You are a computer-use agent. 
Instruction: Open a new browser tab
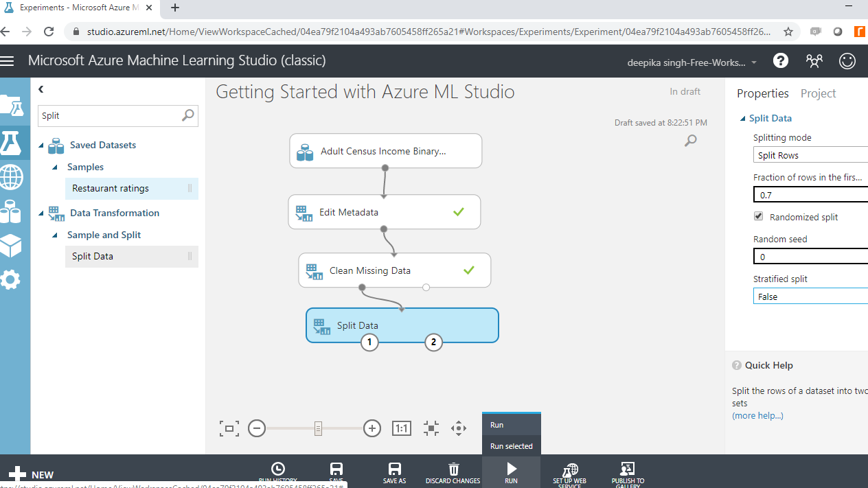(175, 8)
